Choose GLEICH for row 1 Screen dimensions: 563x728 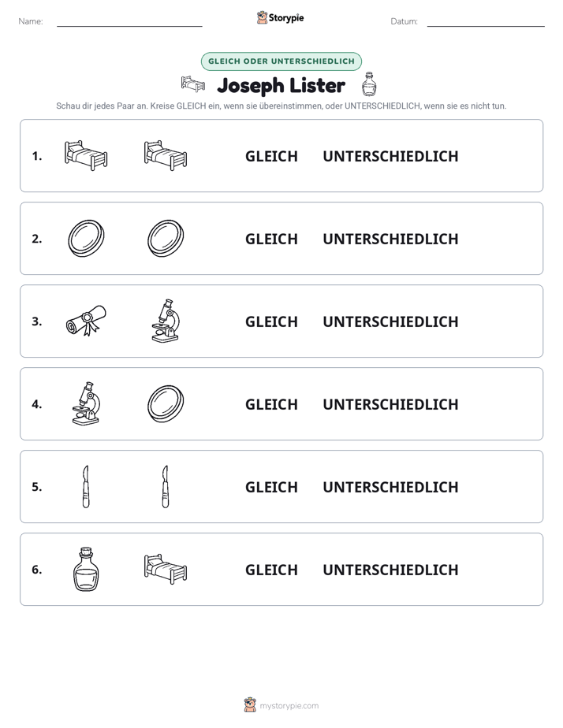(x=271, y=156)
